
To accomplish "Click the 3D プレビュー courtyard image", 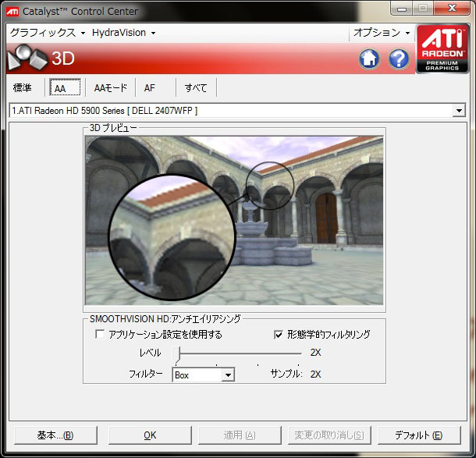I will pos(234,220).
